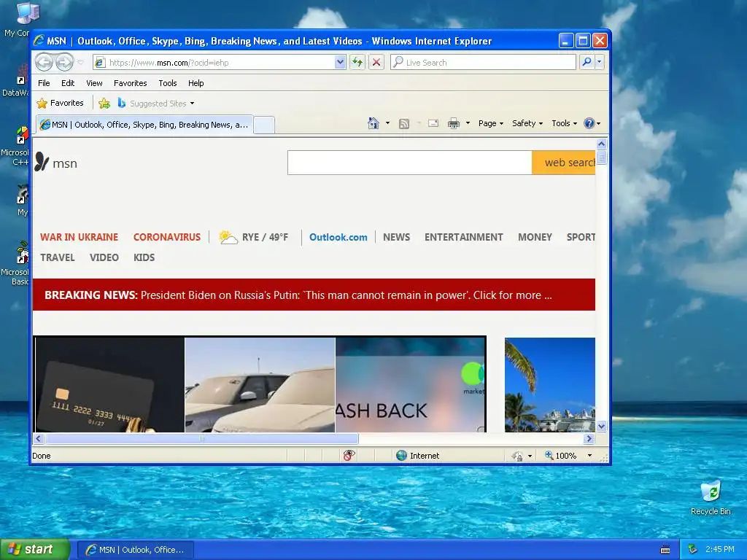Screen dimensions: 747x560
Task: Click the red X Stop loading icon
Action: coord(376,63)
